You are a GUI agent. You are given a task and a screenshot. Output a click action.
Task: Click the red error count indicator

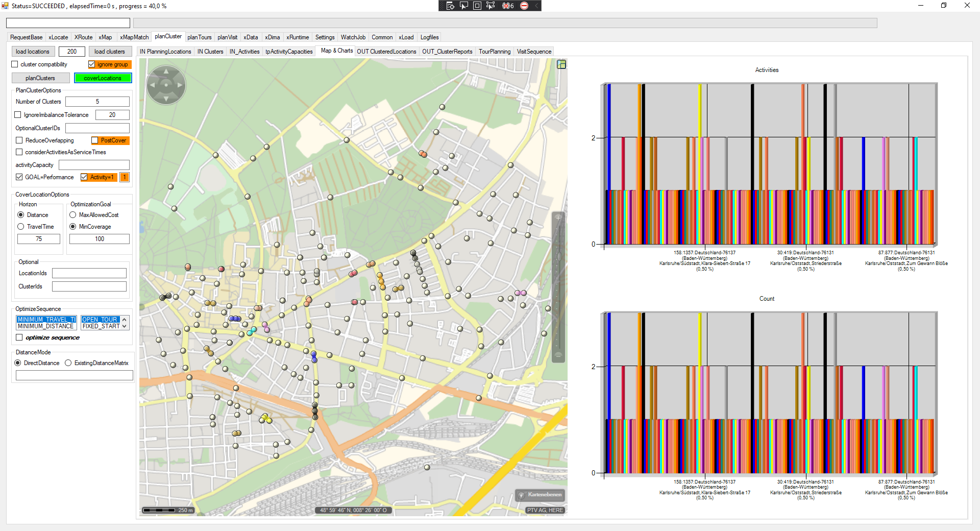pos(508,6)
